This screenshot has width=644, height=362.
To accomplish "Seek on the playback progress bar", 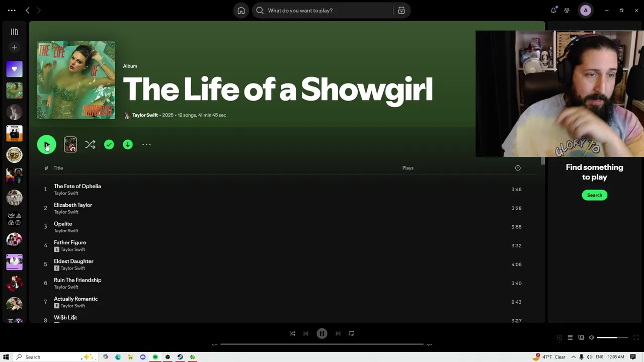I will [x=322, y=344].
